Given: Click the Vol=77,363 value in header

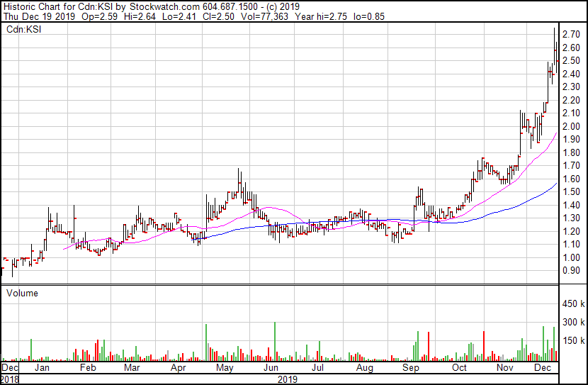Looking at the screenshot, I should 264,16.
